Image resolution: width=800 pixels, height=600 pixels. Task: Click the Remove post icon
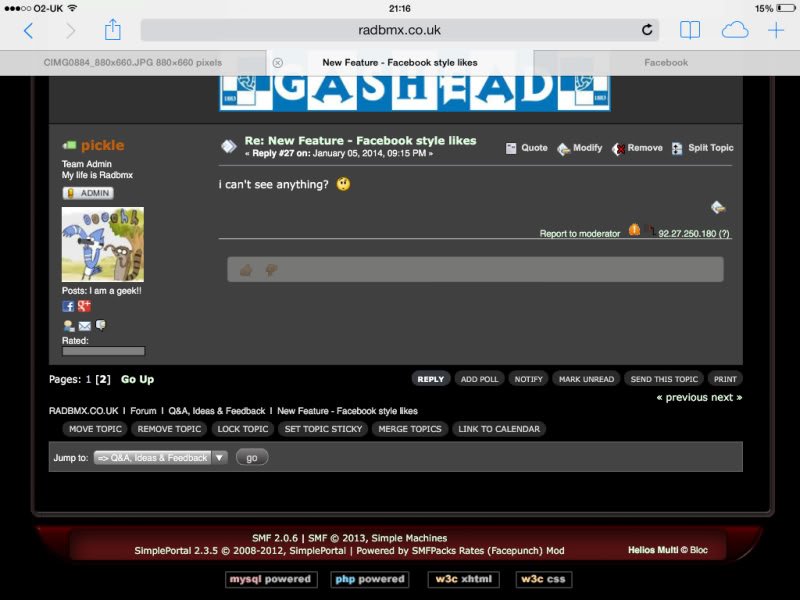coord(618,148)
